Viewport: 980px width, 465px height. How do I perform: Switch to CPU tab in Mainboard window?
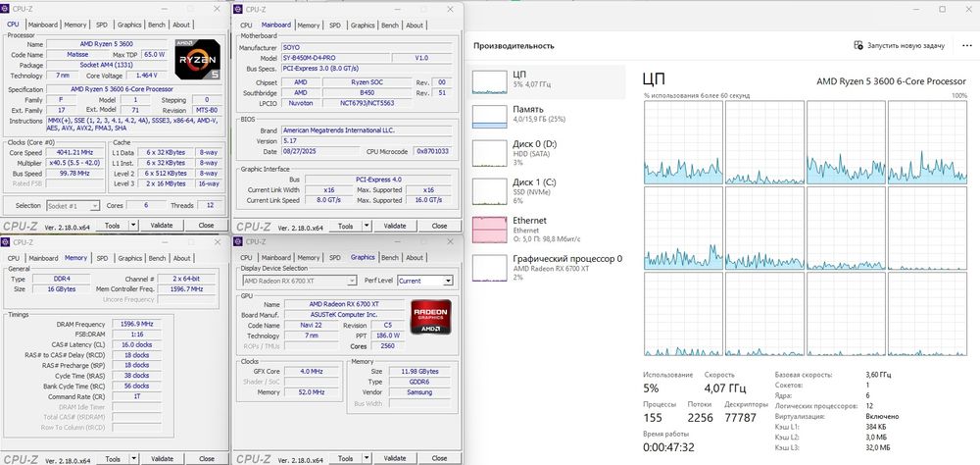[246, 26]
